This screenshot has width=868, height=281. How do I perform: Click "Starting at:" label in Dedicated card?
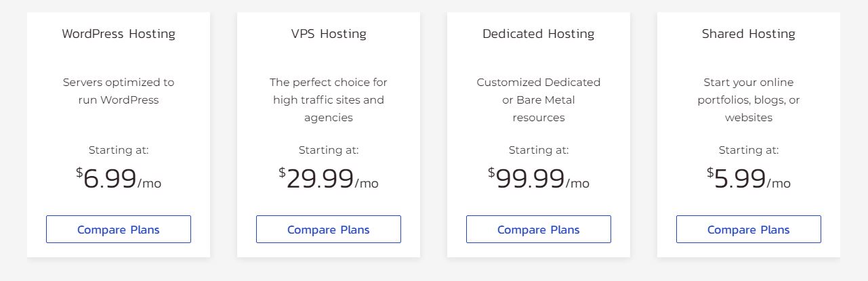click(x=539, y=150)
